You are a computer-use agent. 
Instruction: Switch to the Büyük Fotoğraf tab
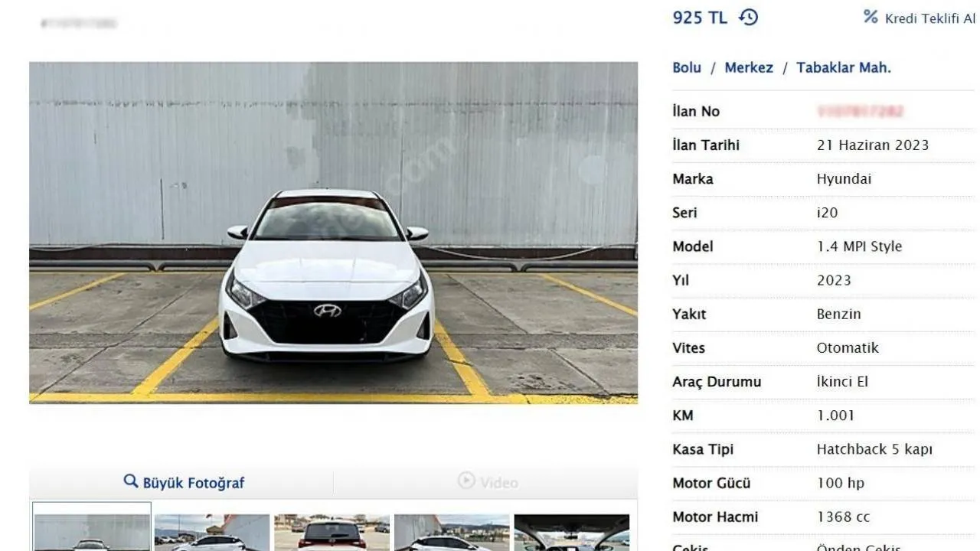[184, 482]
